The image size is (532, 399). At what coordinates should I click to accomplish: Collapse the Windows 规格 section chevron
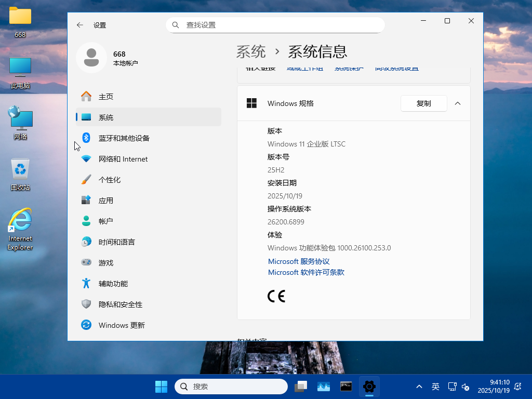(458, 103)
